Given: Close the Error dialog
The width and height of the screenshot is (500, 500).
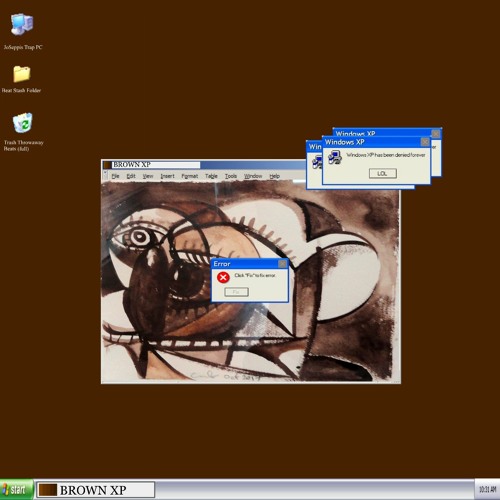Looking at the screenshot, I should [283, 264].
